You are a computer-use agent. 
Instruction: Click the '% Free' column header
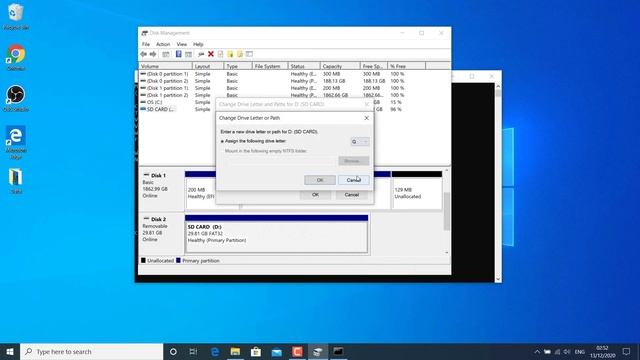pos(406,66)
